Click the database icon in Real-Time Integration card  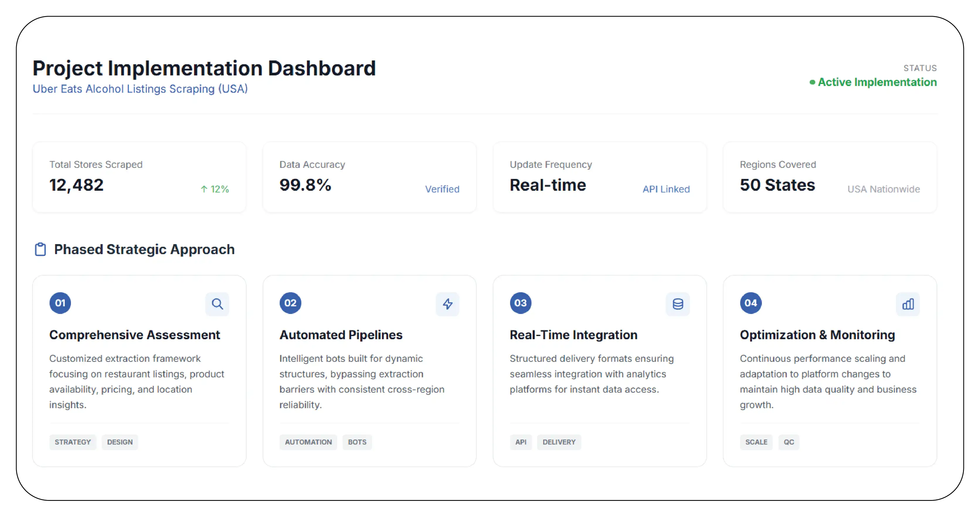(677, 304)
